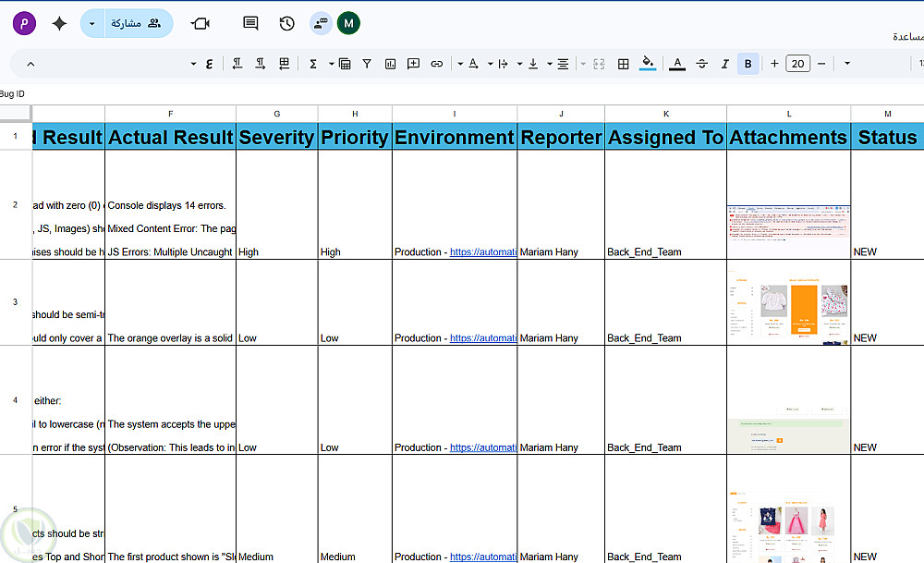Image resolution: width=924 pixels, height=563 pixels.
Task: Select the Assigned To header cell
Action: coord(666,137)
